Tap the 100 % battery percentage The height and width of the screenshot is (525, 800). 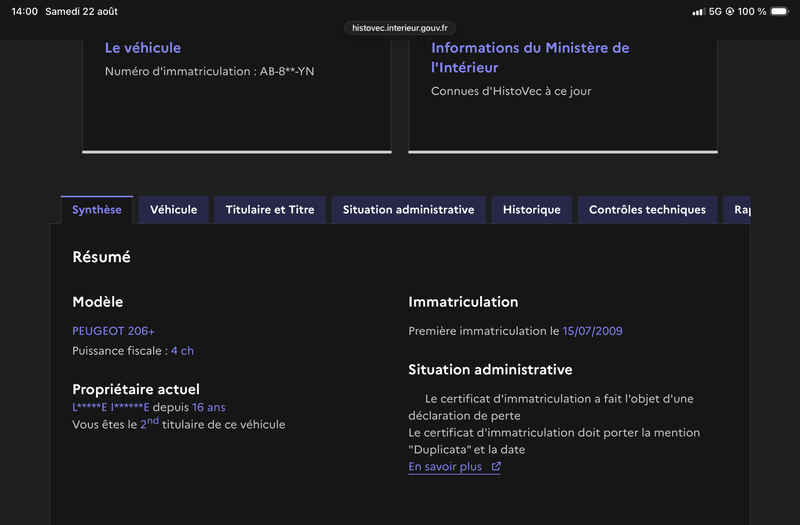click(x=752, y=11)
